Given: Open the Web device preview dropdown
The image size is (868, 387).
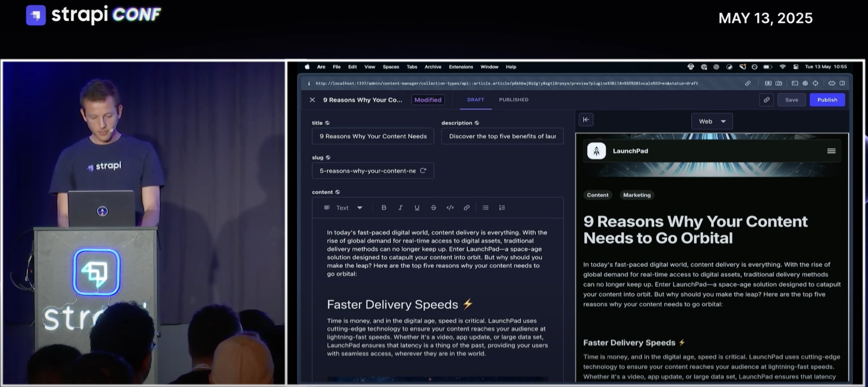Looking at the screenshot, I should (712, 121).
